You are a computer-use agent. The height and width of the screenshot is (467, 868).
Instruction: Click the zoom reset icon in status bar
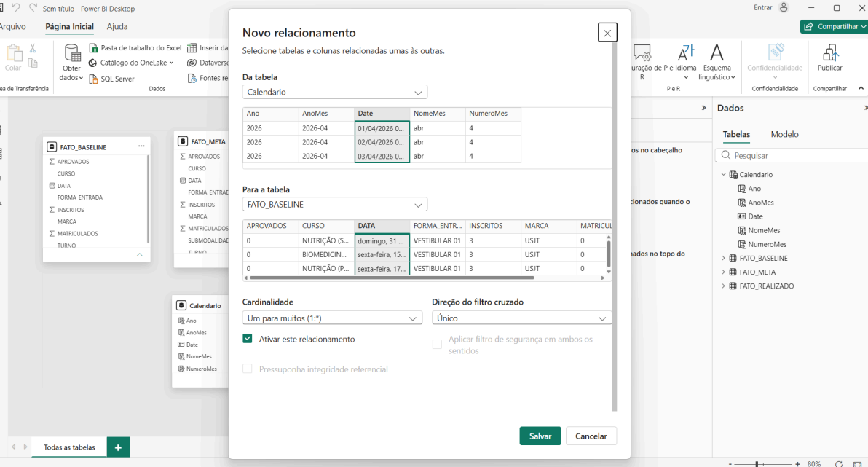[839, 463]
